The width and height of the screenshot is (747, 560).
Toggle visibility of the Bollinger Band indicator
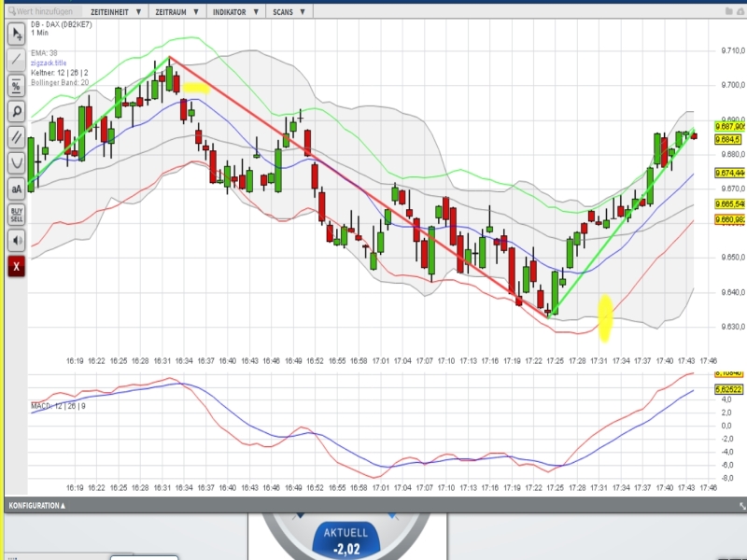coord(58,84)
